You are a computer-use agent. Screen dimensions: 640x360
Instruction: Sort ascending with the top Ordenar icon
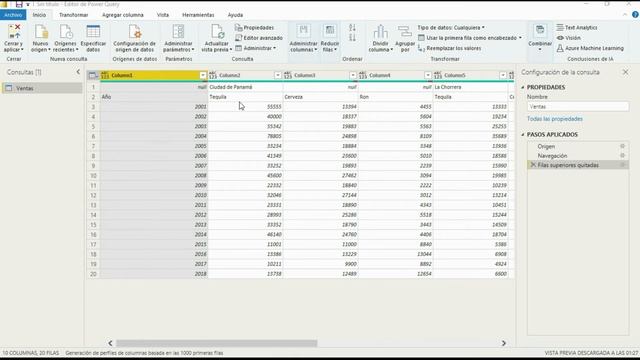click(x=352, y=28)
